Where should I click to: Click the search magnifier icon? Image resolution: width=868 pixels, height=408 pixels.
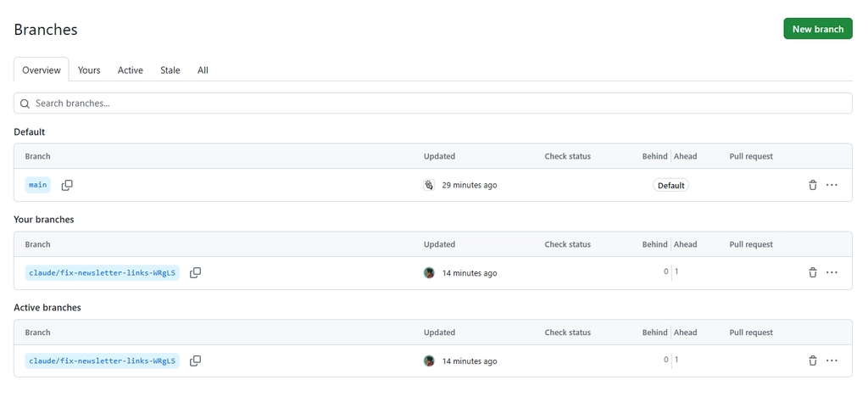coord(25,103)
